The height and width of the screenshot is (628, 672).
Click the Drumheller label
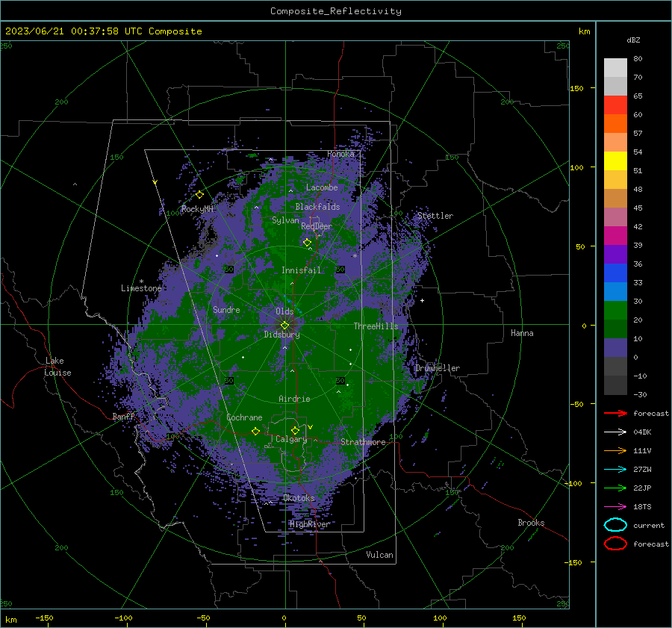point(438,368)
